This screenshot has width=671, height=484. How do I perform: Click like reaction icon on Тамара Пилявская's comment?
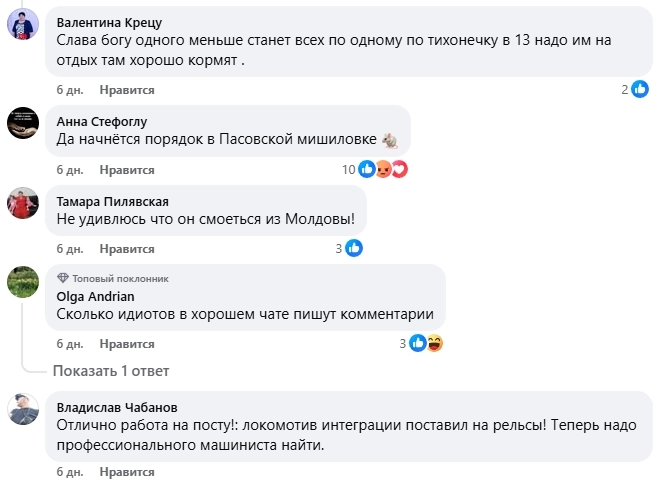(x=354, y=248)
